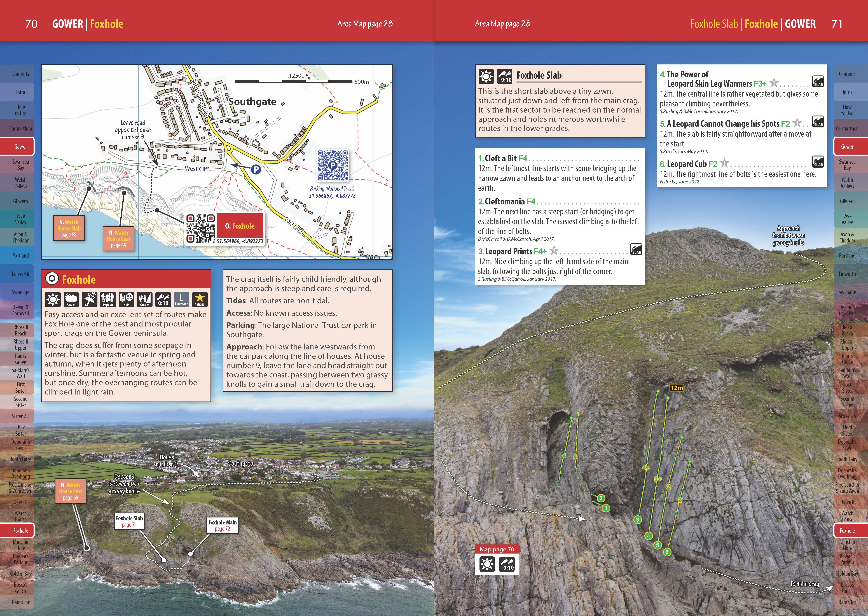Click the route title Cleft a Bit F4
The width and height of the screenshot is (868, 616).
coord(502,158)
